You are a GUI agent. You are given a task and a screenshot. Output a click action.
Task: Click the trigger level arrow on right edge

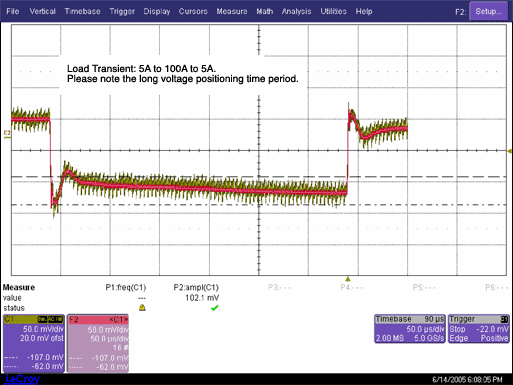pos(509,151)
